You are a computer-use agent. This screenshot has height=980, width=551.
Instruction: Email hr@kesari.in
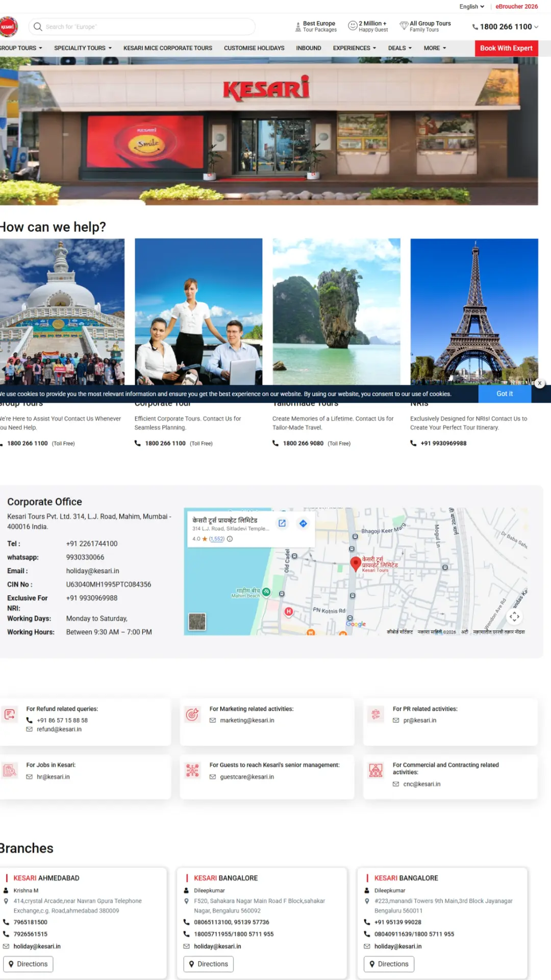point(53,777)
